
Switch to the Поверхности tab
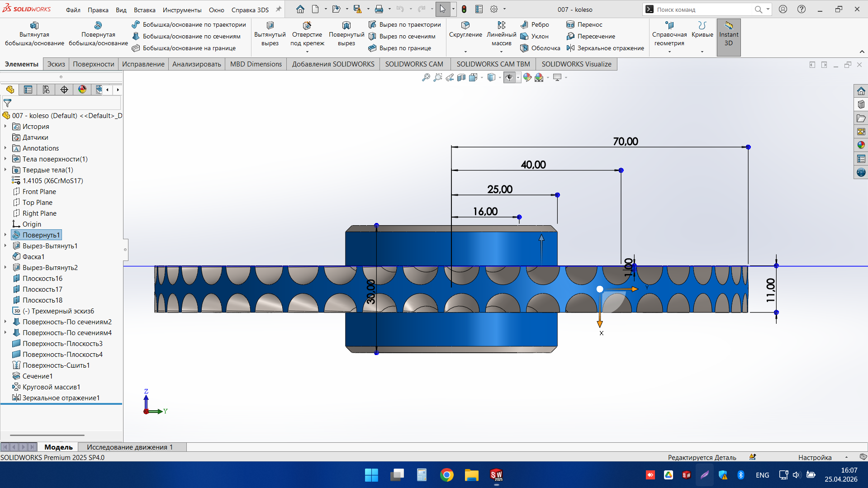point(93,64)
